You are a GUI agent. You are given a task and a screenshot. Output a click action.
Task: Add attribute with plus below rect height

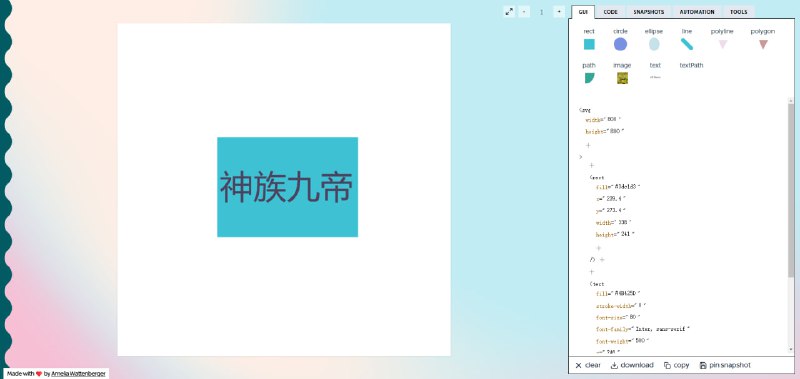[598, 248]
